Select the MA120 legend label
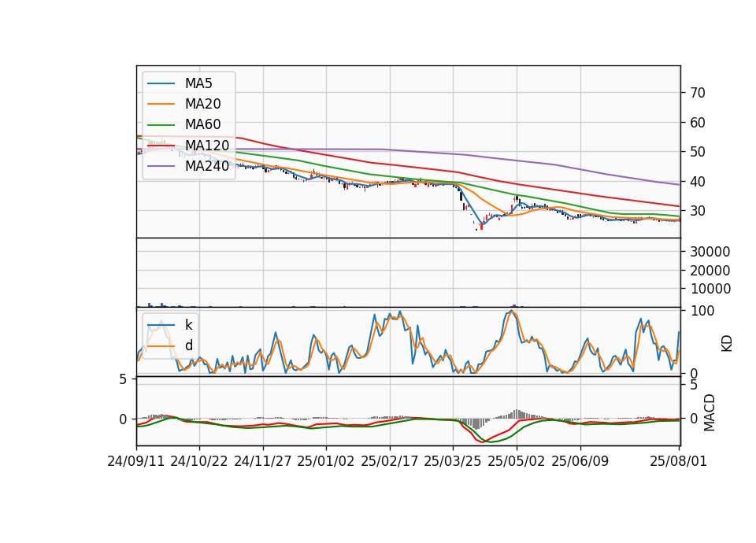756x543 pixels. (x=207, y=146)
